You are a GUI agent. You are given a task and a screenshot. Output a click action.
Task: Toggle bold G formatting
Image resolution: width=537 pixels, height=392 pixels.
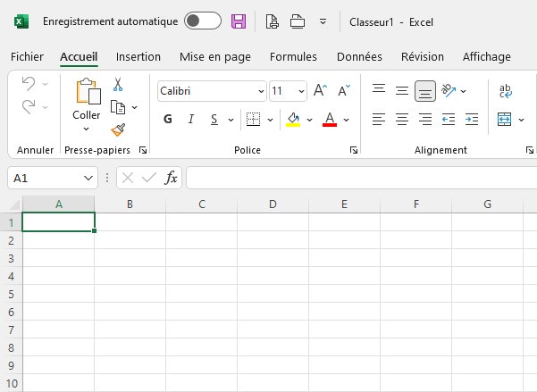tap(168, 119)
